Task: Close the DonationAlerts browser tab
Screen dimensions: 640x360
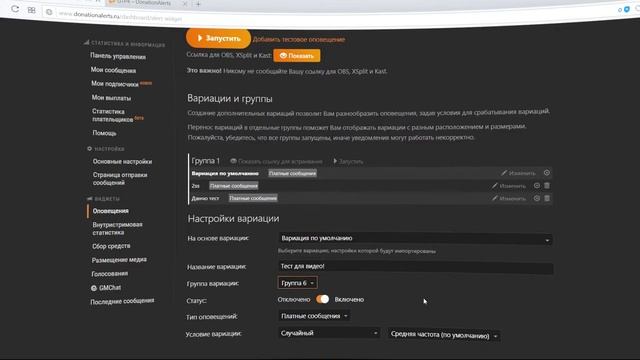Action: click(x=184, y=4)
